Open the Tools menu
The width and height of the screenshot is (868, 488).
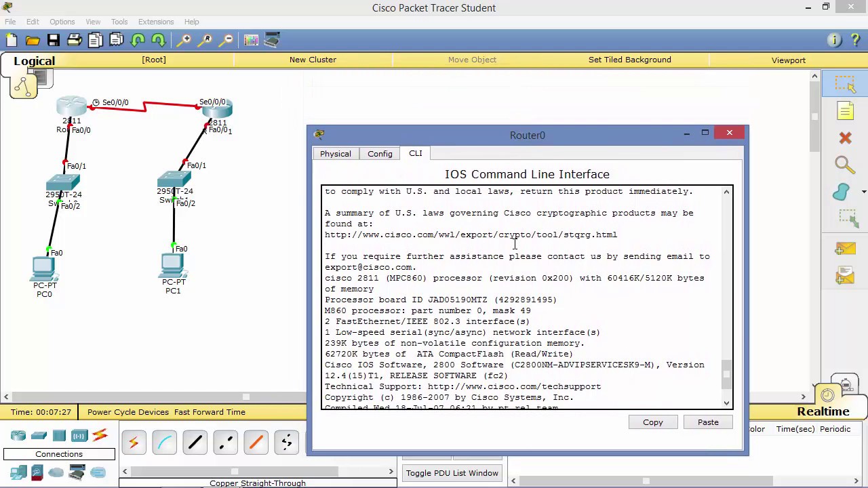point(119,22)
